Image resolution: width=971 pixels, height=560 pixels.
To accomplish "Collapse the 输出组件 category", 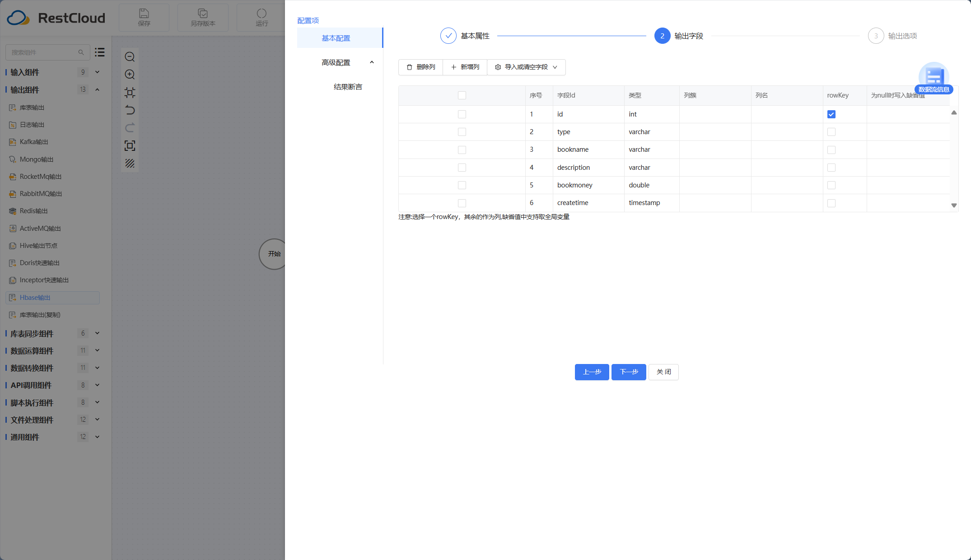I will coord(97,89).
